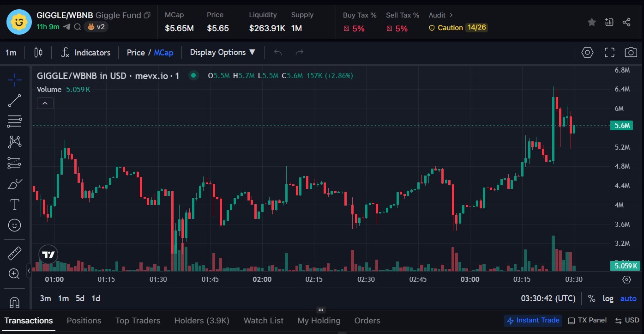Select the trend line drawing tool
Image resolution: width=644 pixels, height=334 pixels.
tap(14, 100)
